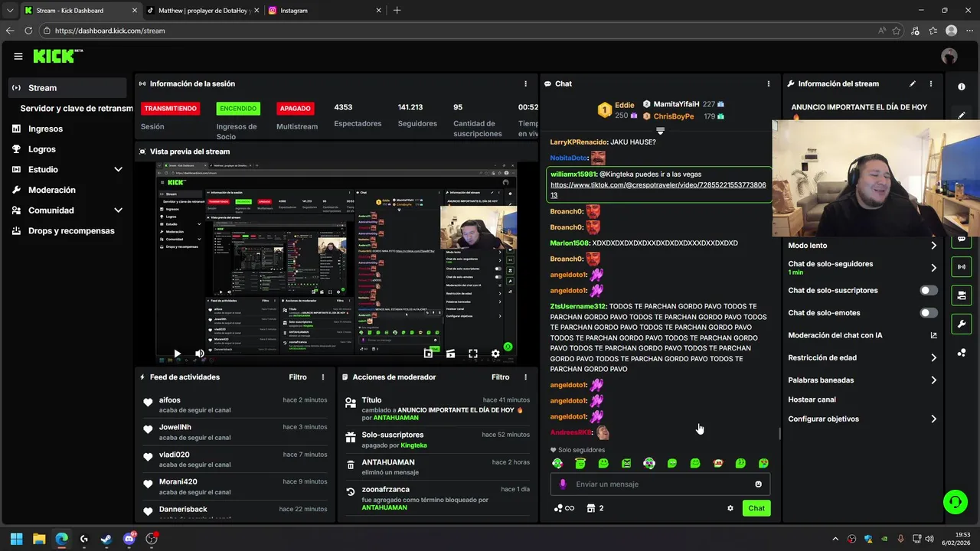
Task: Open options menu of Información de la sesión
Action: 525,83
